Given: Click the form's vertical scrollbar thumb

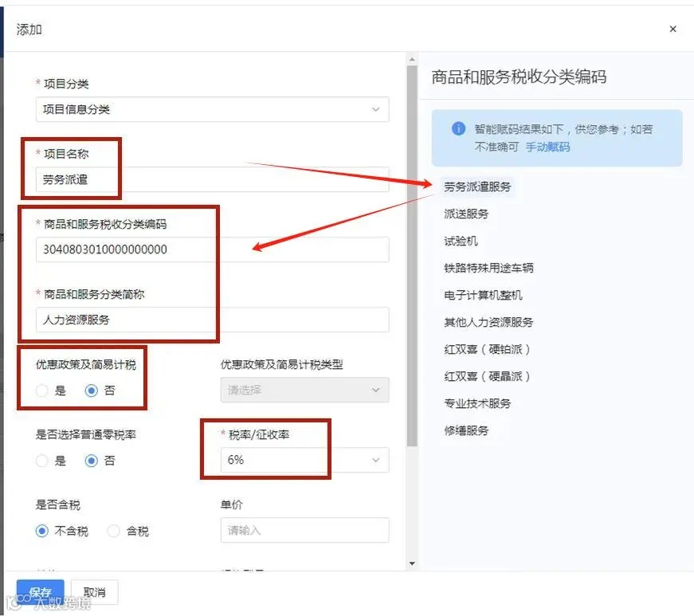Looking at the screenshot, I should point(412,256).
